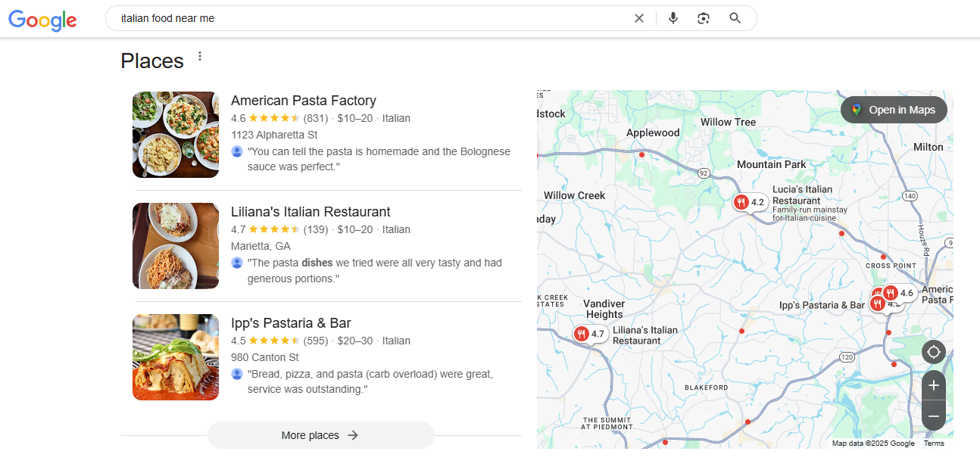Image resolution: width=980 pixels, height=470 pixels.
Task: Click reviewer avatar under Liliana's Italian Restaurant
Action: click(237, 263)
